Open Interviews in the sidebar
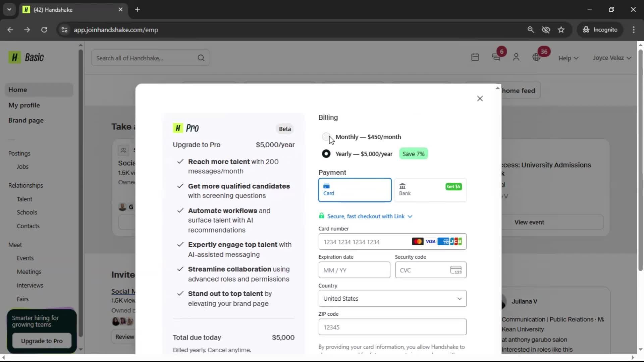Image resolution: width=644 pixels, height=362 pixels. [30, 286]
